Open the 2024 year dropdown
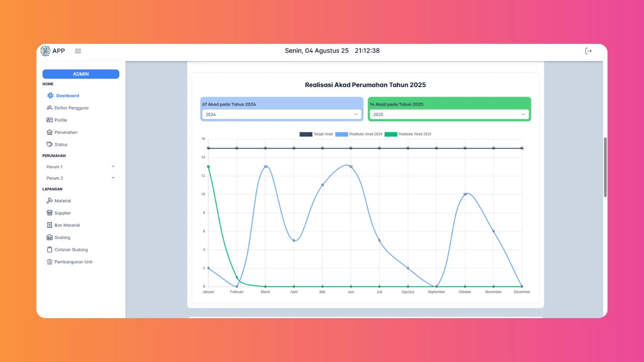This screenshot has width=644, height=362. 281,115
